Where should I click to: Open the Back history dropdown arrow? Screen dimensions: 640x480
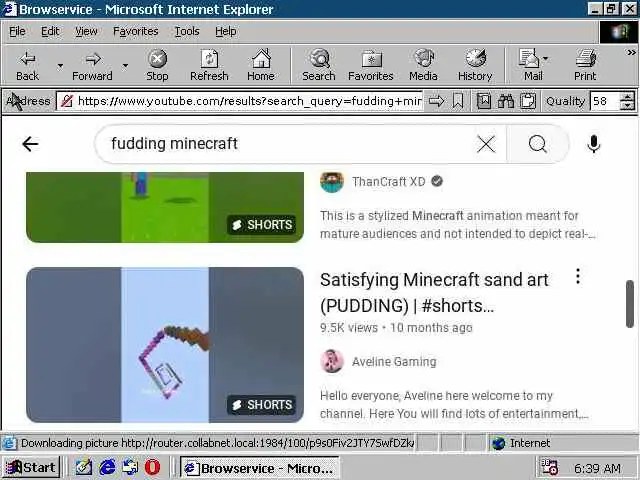pos(60,66)
